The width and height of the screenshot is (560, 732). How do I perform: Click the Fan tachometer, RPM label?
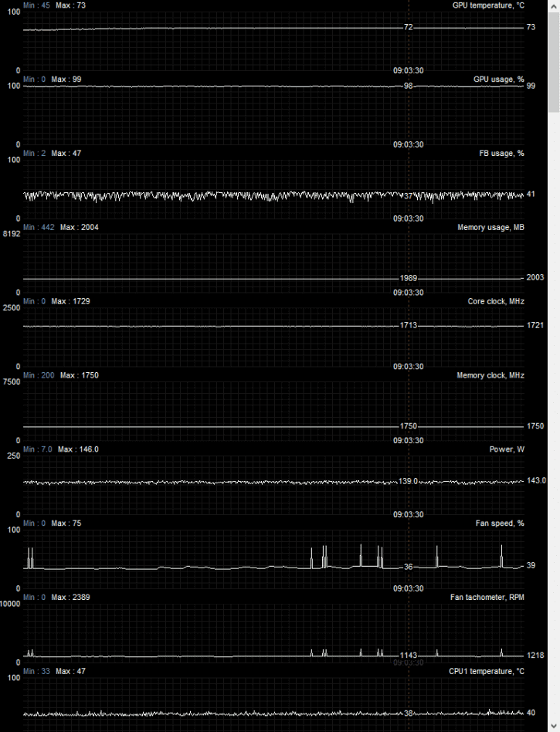(487, 597)
